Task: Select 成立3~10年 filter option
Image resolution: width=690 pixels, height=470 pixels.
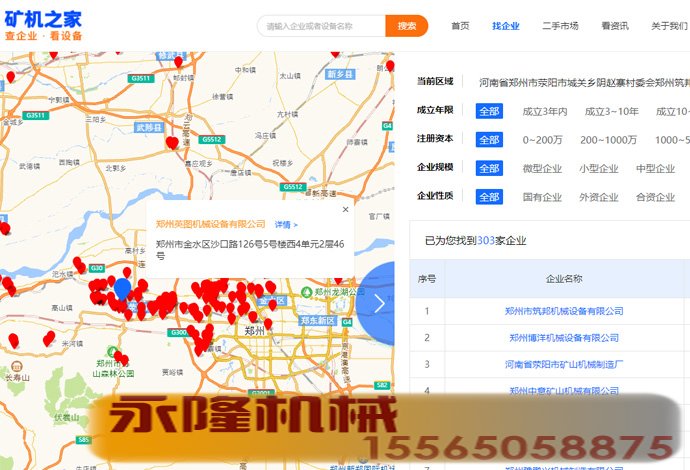Action: pyautogui.click(x=611, y=111)
